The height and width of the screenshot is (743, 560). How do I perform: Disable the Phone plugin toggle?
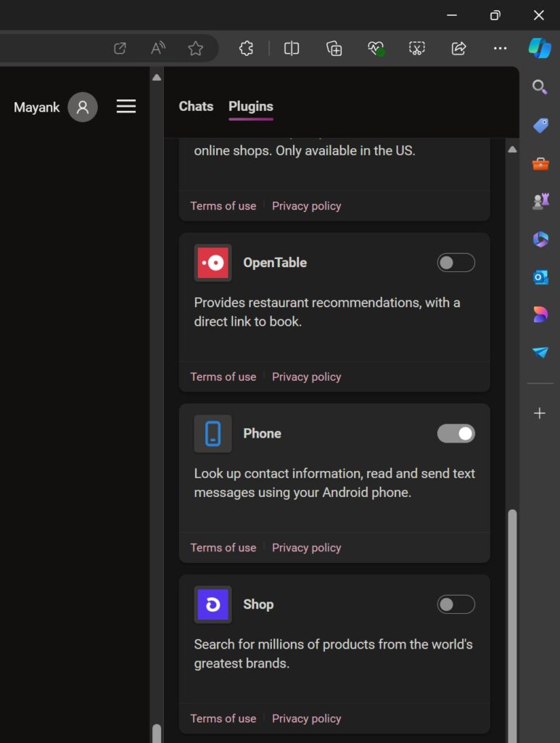click(x=456, y=434)
